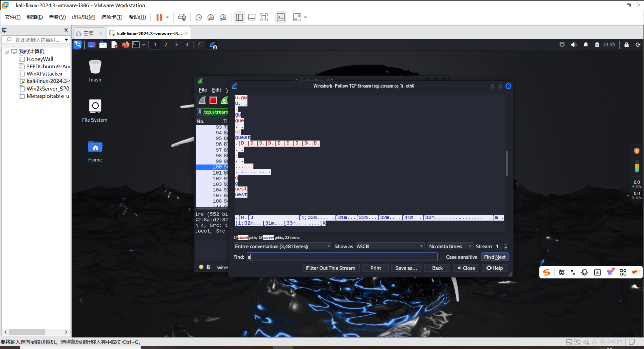Screen dimensions: 644x349
Task: Open the No delta times dropdown
Action: click(450, 246)
